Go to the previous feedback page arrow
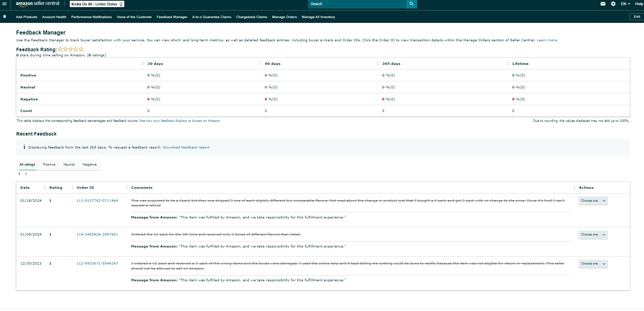The height and width of the screenshot is (311, 644). [x=19, y=174]
